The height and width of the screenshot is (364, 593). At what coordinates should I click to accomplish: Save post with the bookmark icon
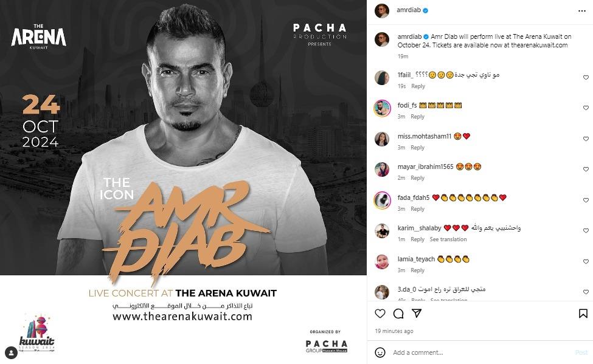click(583, 314)
